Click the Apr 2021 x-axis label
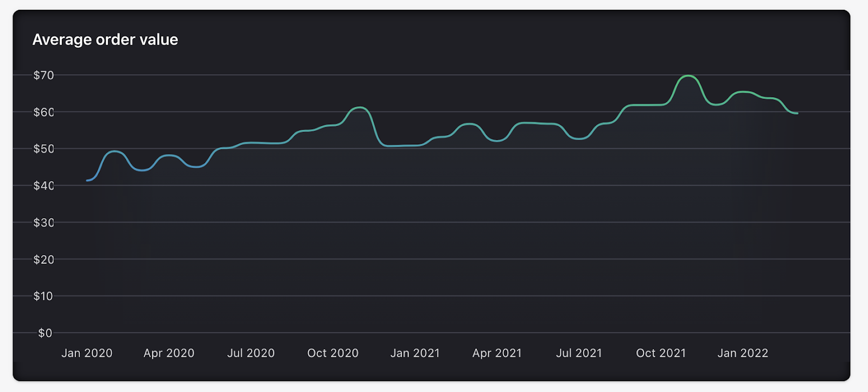Screen dimensions: 868x392 point(497,353)
